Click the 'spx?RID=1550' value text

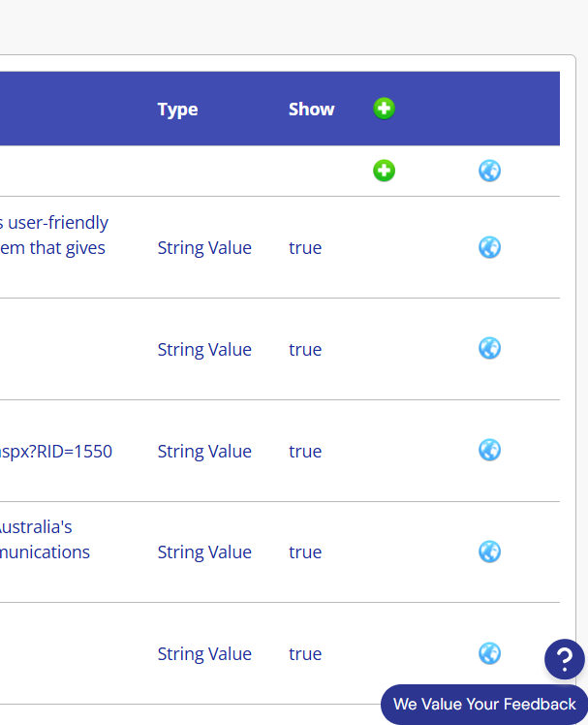pos(55,452)
